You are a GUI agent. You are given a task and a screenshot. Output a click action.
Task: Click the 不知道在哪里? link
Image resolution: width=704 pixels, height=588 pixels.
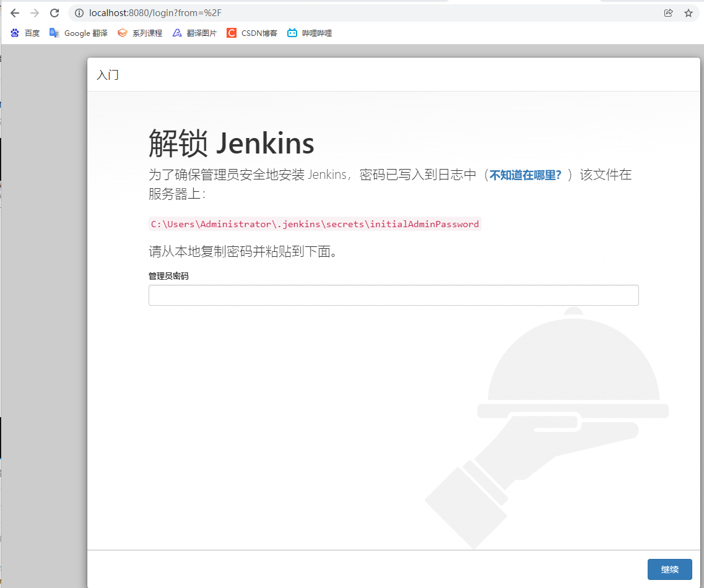point(525,175)
